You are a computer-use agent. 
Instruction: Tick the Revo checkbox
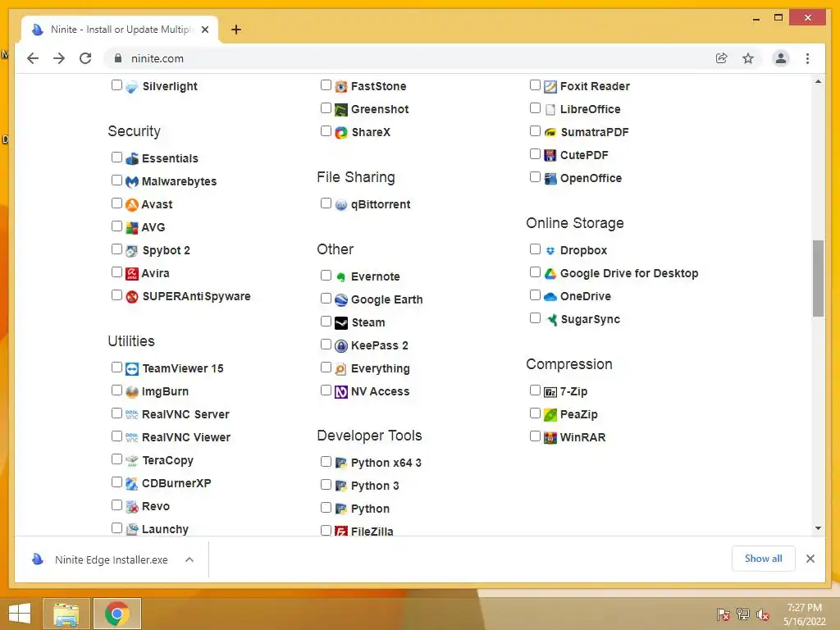[116, 505]
